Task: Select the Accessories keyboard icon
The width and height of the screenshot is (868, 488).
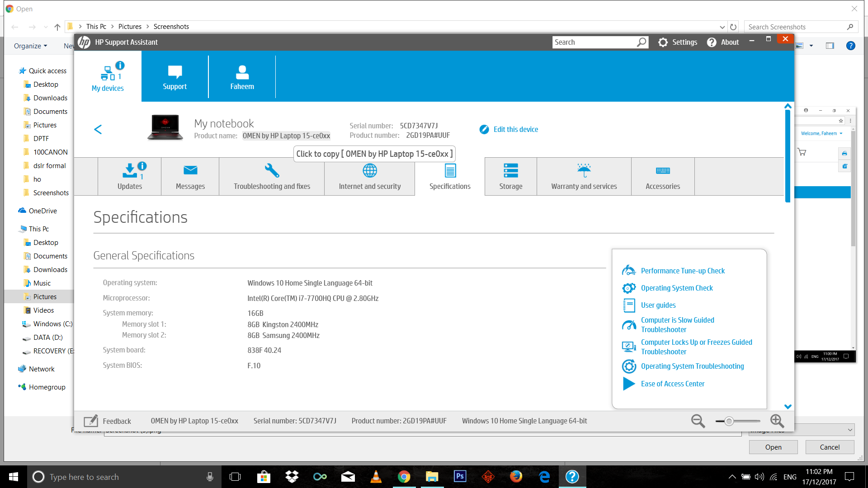Action: tap(662, 171)
